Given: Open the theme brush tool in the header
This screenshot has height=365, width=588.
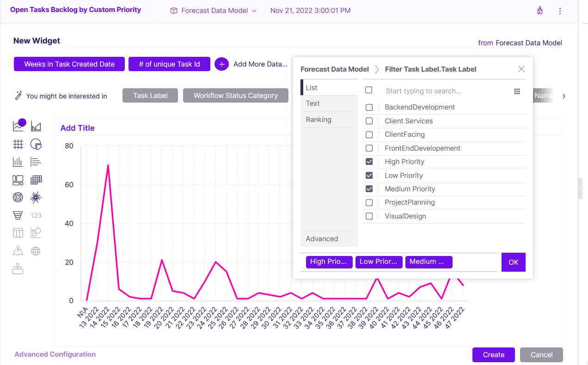Looking at the screenshot, I should [540, 10].
